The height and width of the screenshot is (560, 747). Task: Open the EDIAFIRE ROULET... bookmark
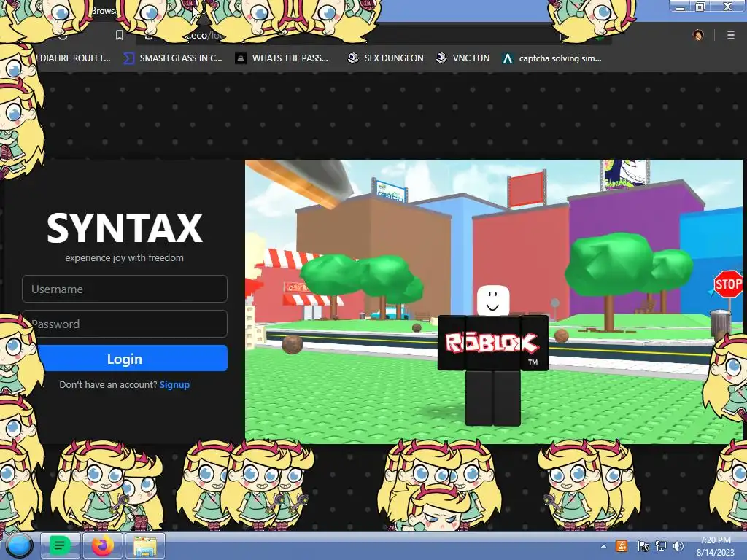73,58
